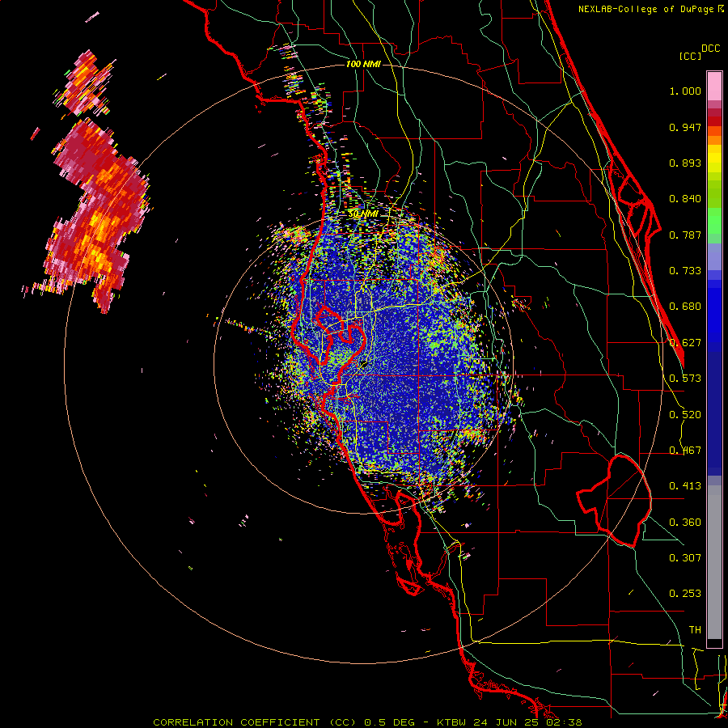This screenshot has width=728, height=728.
Task: Click the Lake Okeechobee outline on the map
Action: tap(614, 501)
